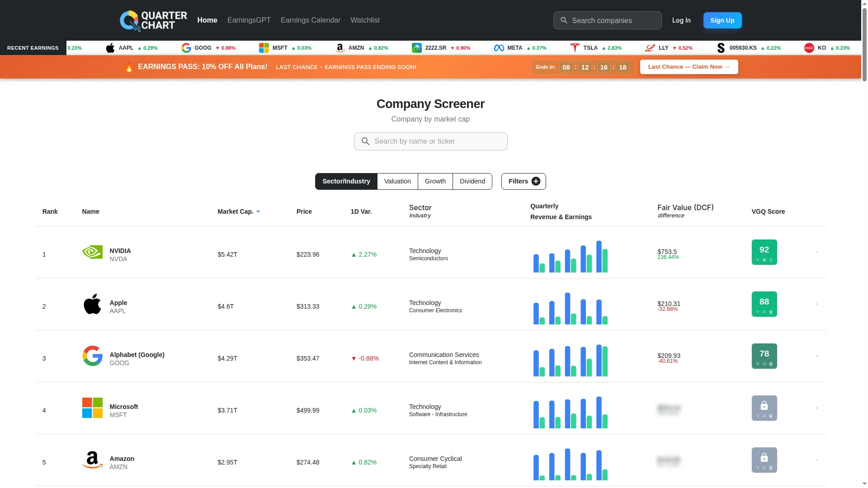This screenshot has width=868, height=488.
Task: Switch to the Growth tab
Action: pyautogui.click(x=435, y=181)
